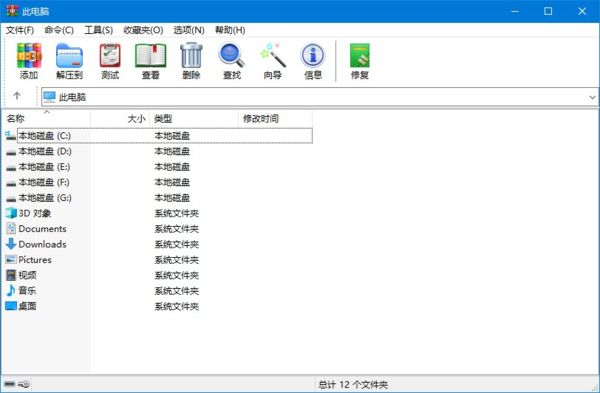Open the 选项(N) menu
This screenshot has height=393, width=600.
tap(189, 30)
